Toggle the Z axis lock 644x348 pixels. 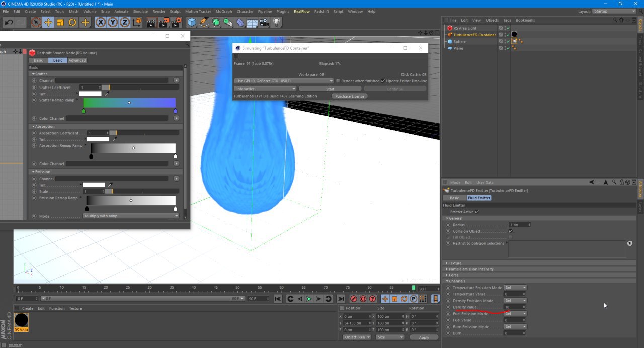click(x=125, y=22)
